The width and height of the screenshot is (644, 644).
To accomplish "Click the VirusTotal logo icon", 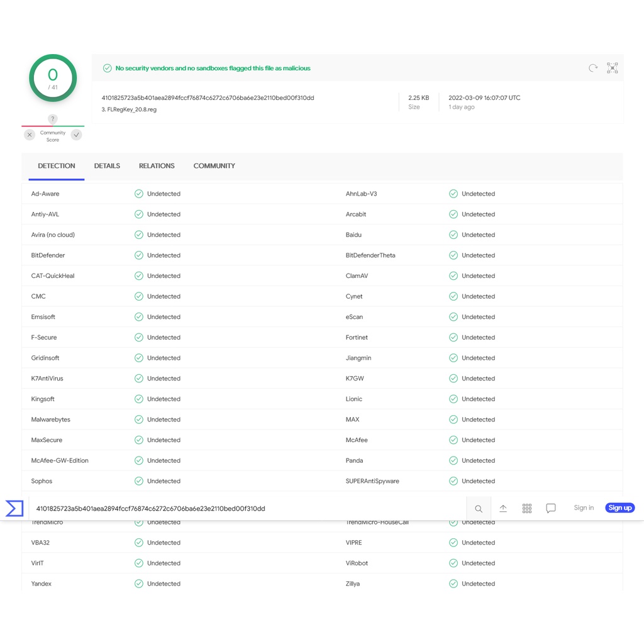I will point(14,508).
